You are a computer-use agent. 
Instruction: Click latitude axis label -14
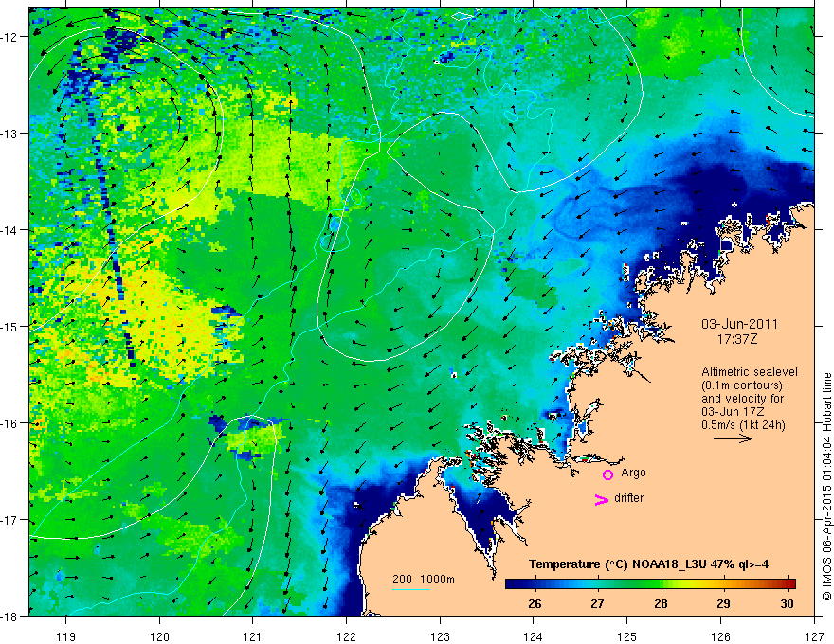(10, 230)
